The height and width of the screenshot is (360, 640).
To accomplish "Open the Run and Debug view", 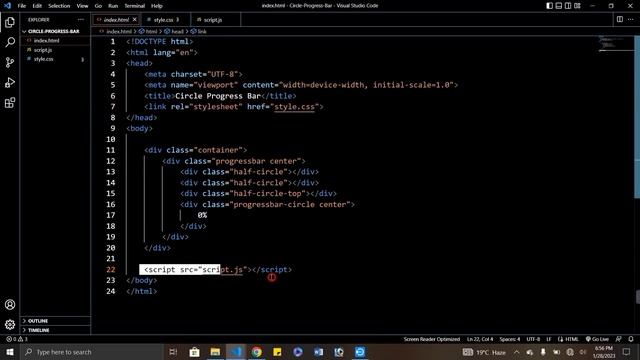I will pyautogui.click(x=10, y=82).
